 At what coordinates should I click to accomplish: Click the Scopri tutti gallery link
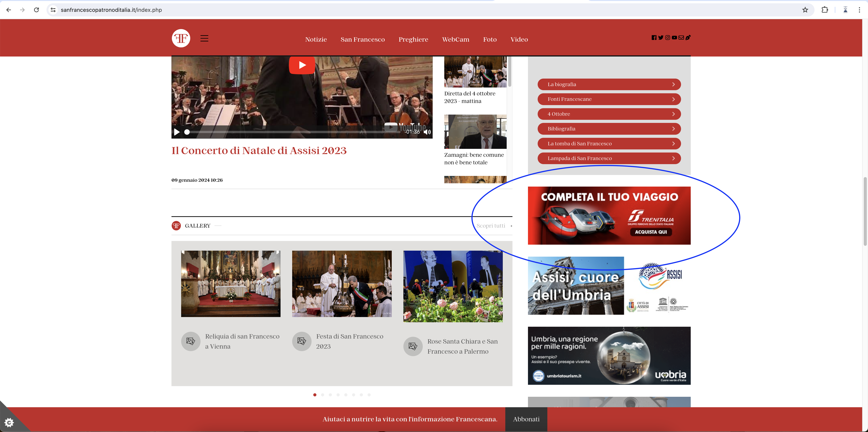tap(491, 226)
